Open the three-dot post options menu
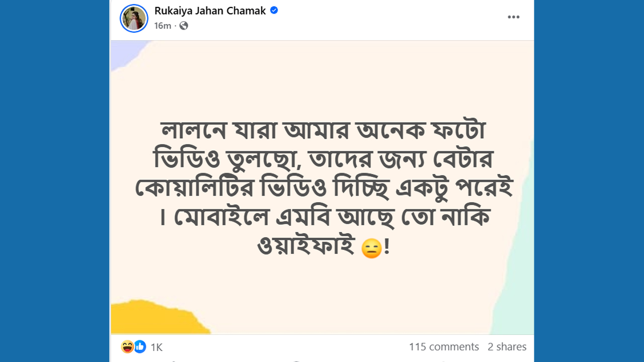Screen dimensions: 644x362 (513, 17)
